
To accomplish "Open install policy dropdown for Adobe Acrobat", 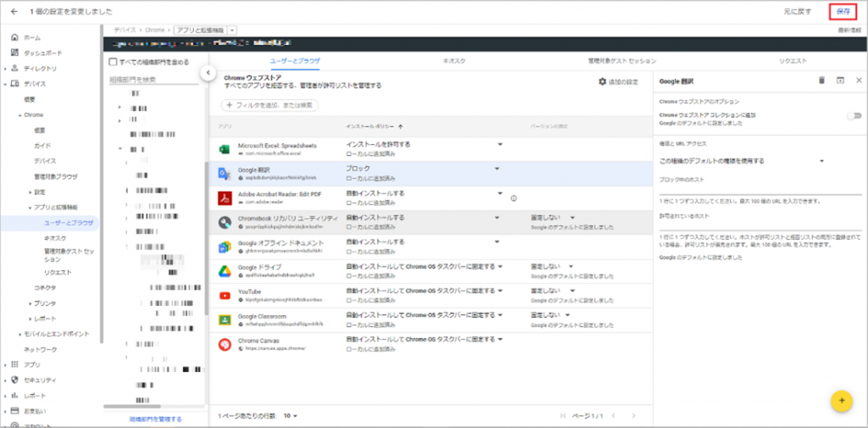I will [x=500, y=193].
